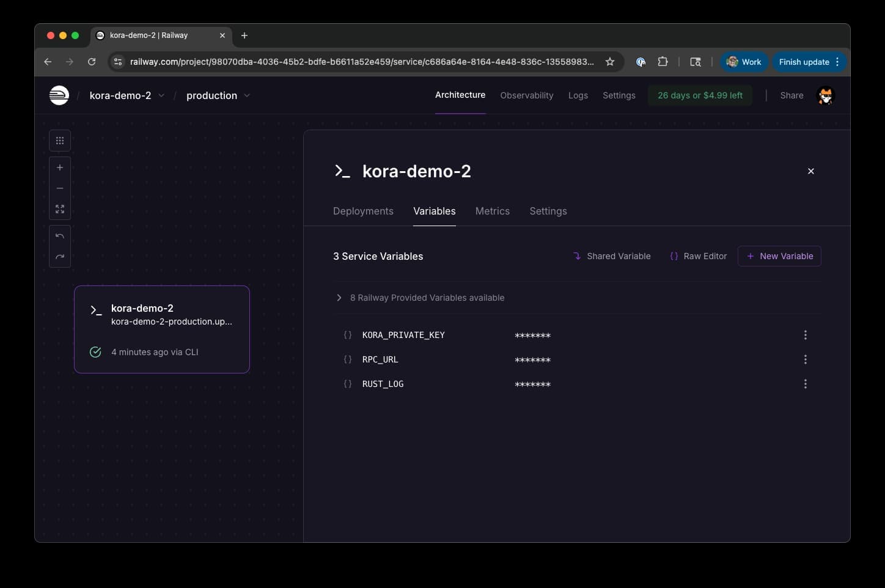Open the browser extensions puzzle icon

(x=663, y=62)
